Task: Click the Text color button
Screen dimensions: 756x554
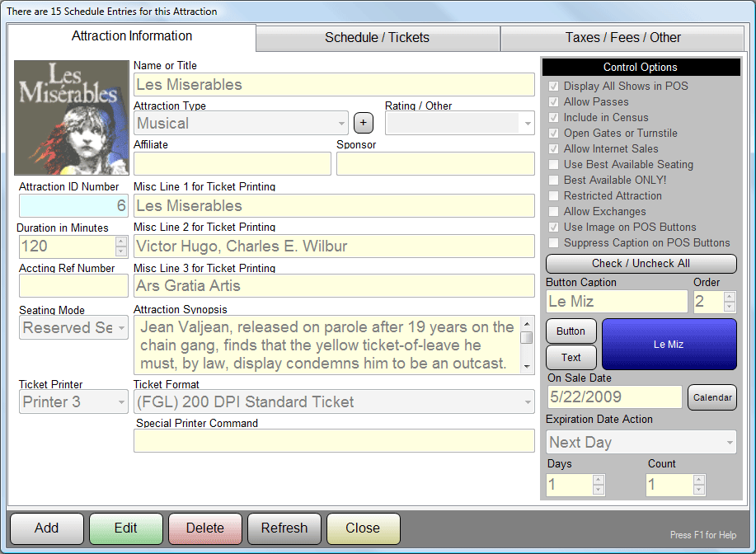Action: coord(571,357)
